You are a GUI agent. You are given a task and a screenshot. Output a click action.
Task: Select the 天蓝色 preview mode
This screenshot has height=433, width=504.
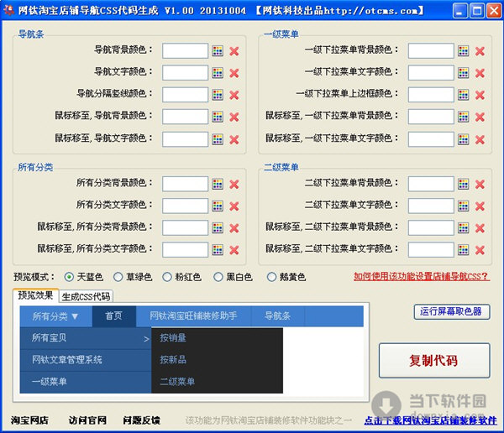[x=70, y=277]
